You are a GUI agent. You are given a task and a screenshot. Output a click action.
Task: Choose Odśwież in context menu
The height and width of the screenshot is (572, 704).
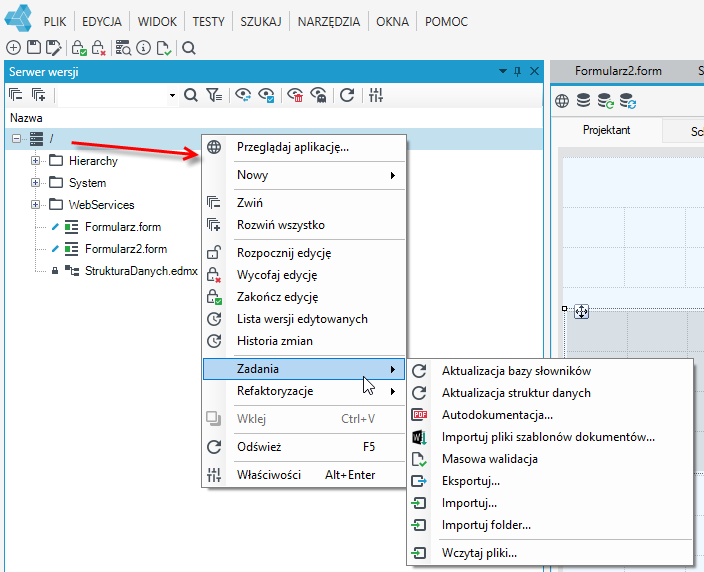(304, 447)
